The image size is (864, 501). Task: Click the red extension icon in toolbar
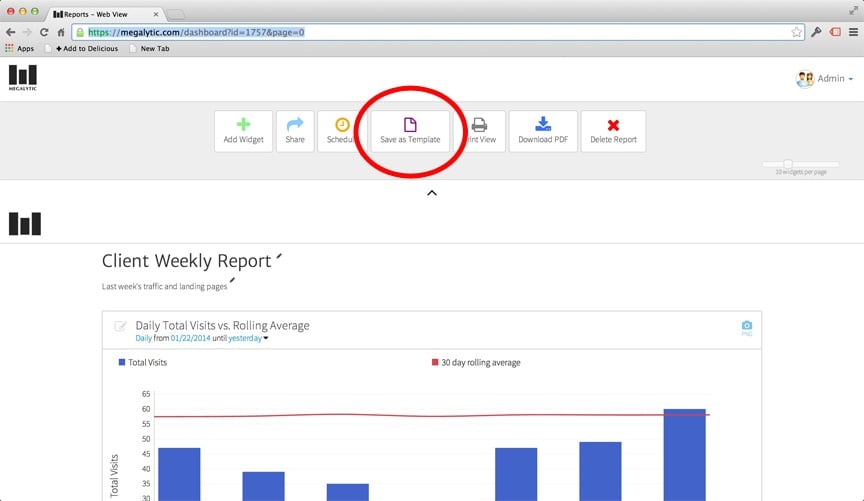pyautogui.click(x=835, y=32)
